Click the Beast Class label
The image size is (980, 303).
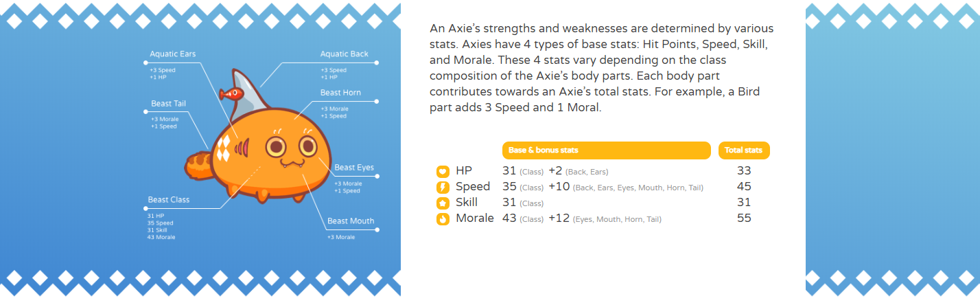[169, 200]
